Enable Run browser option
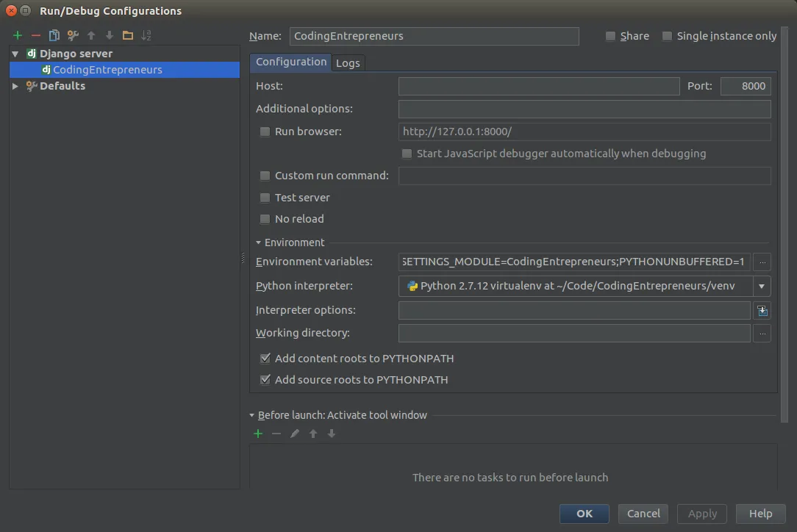 pyautogui.click(x=265, y=132)
